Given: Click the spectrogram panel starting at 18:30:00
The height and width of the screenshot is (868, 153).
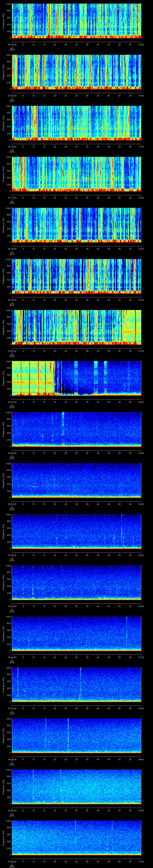Looking at the screenshot, I should tap(77, 838).
